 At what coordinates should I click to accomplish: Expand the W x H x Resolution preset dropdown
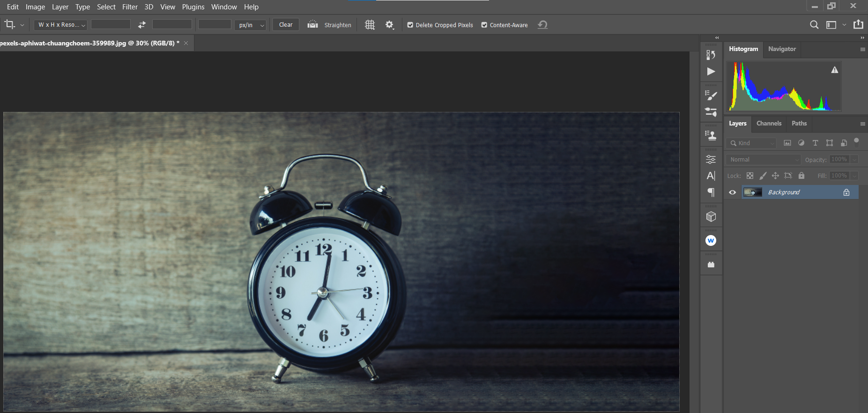pos(61,25)
